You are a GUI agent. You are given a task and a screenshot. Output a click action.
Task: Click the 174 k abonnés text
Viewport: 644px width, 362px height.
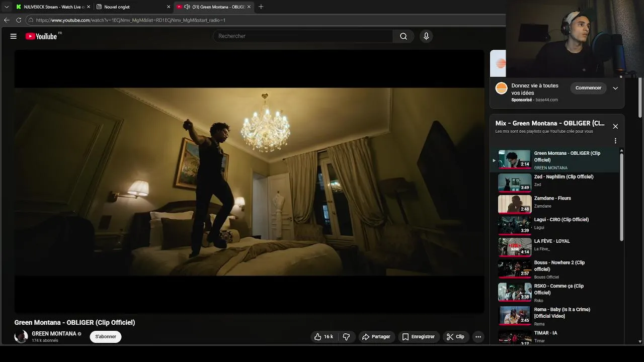click(x=45, y=341)
